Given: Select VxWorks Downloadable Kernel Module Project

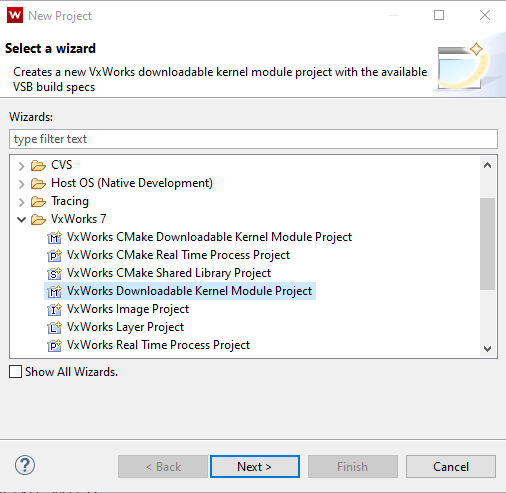Looking at the screenshot, I should pos(189,291).
